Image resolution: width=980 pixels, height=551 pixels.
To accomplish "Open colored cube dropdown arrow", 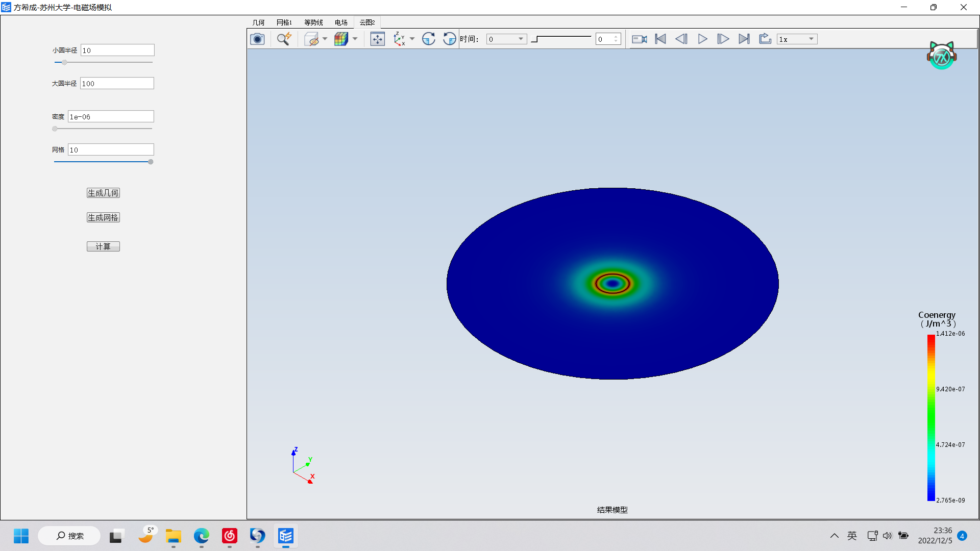I will 355,39.
